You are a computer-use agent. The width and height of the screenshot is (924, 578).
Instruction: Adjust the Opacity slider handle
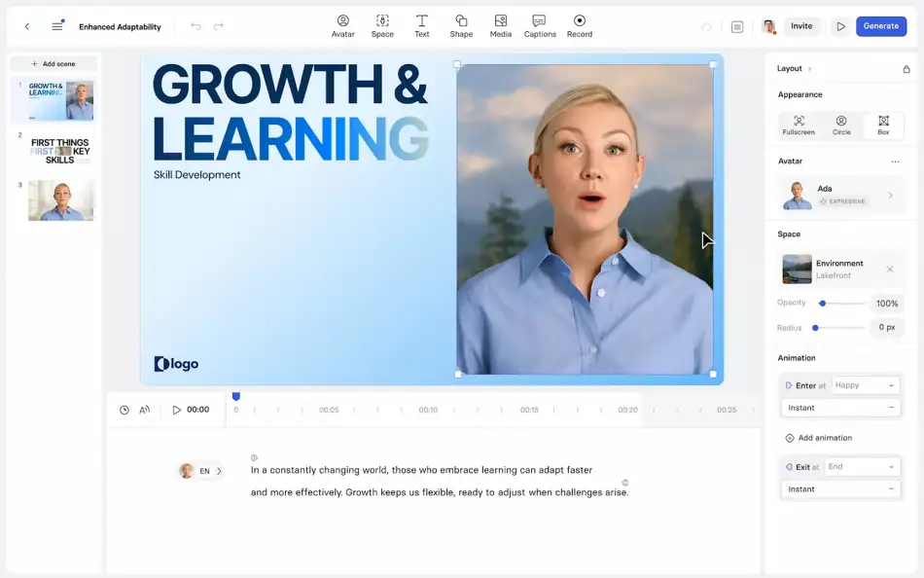pos(823,304)
